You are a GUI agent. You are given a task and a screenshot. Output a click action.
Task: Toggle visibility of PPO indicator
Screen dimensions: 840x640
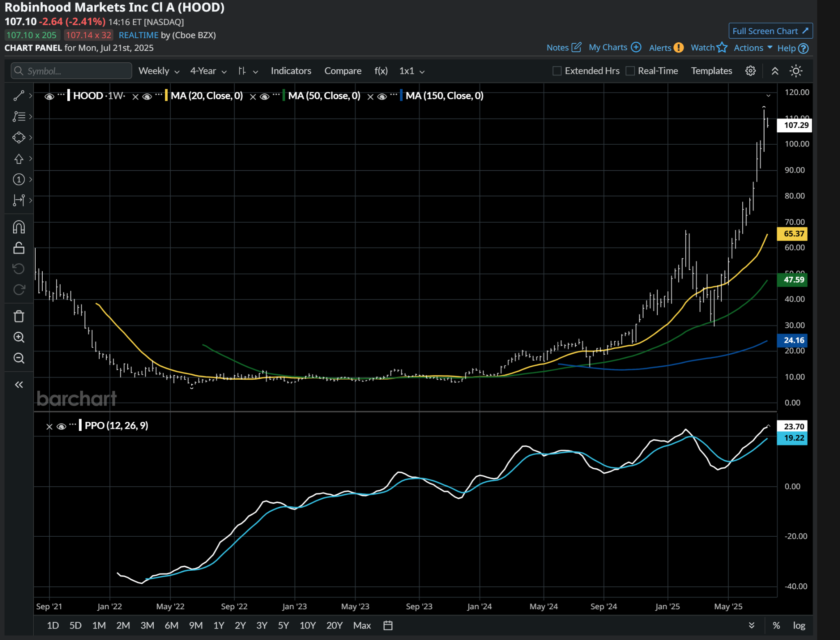click(61, 426)
